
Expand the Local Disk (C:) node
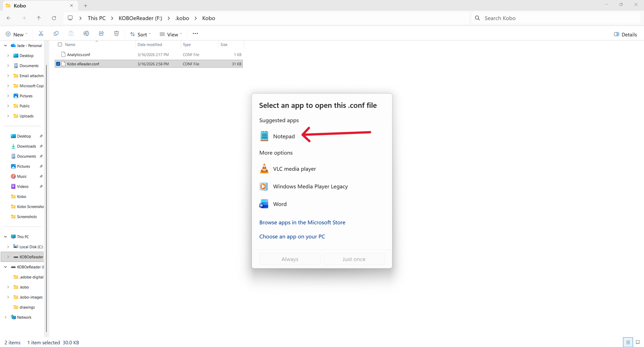8,247
